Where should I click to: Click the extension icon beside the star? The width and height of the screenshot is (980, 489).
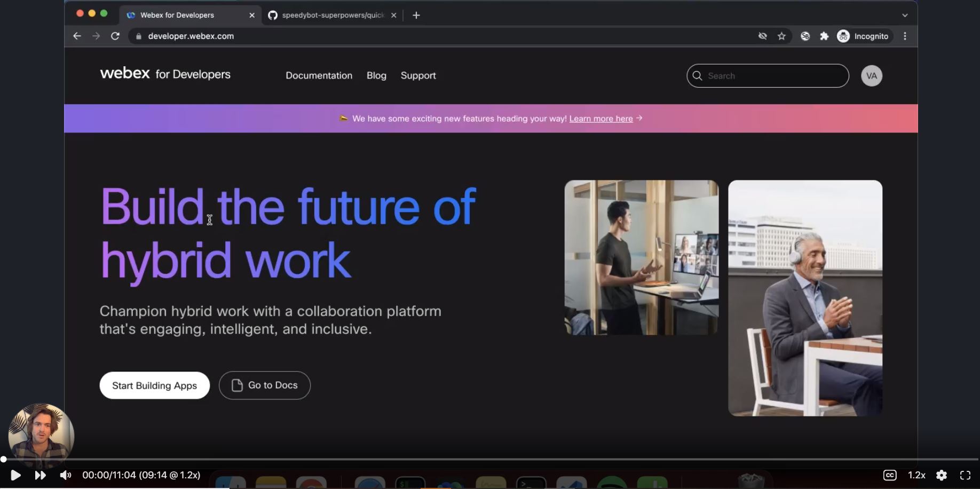(805, 36)
